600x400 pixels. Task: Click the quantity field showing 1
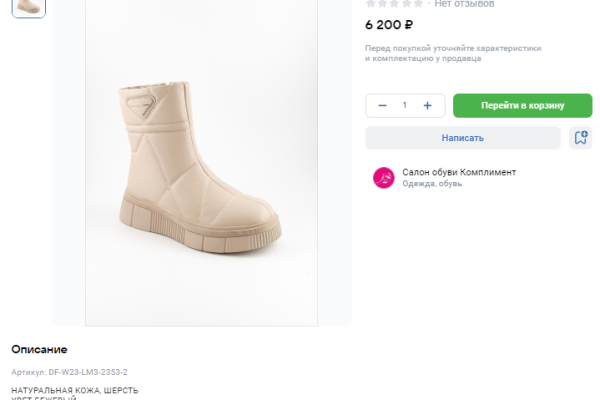click(x=405, y=105)
